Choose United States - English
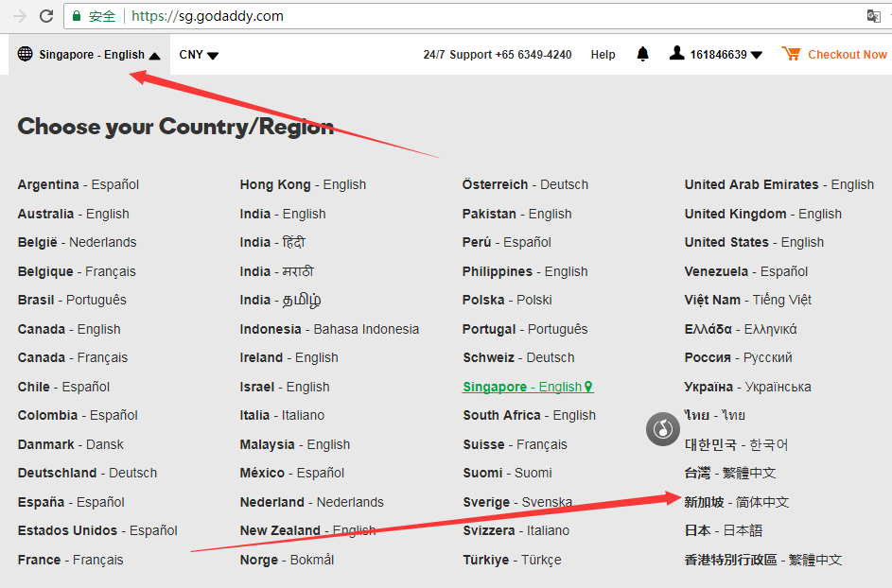This screenshot has height=588, width=892. [x=754, y=242]
